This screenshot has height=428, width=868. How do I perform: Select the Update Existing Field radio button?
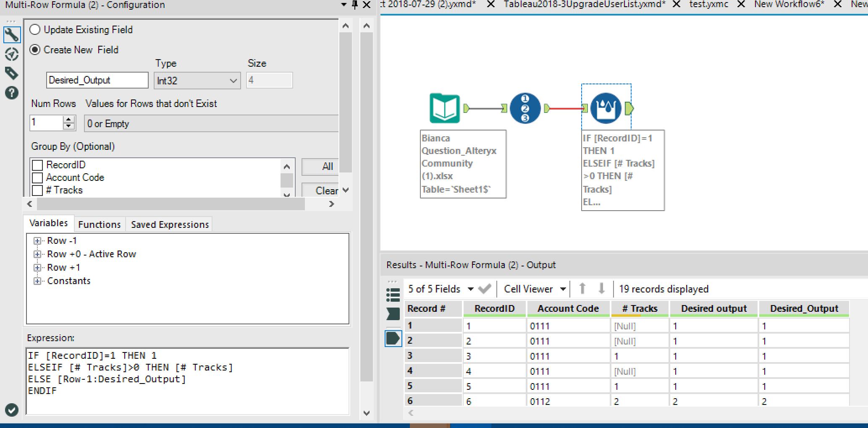click(x=35, y=29)
